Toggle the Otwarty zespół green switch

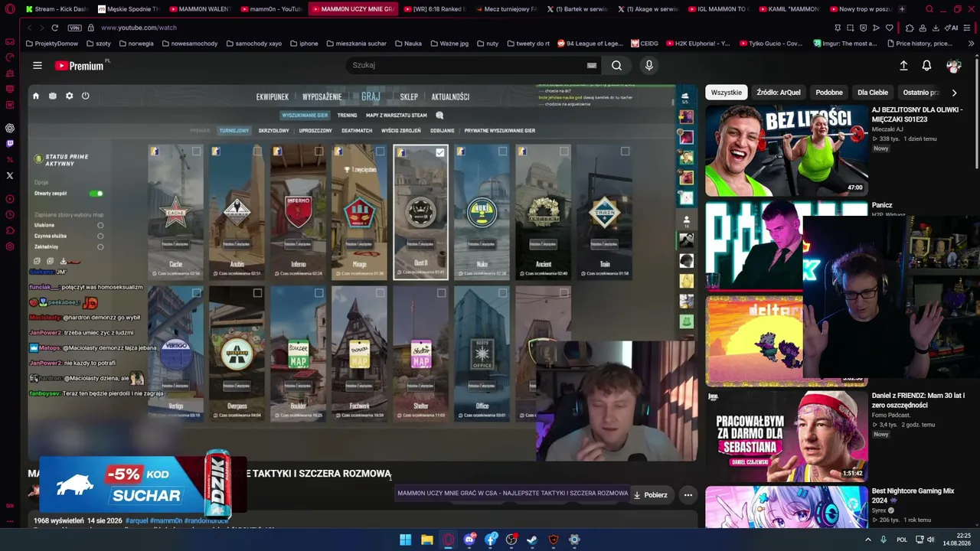click(x=96, y=194)
